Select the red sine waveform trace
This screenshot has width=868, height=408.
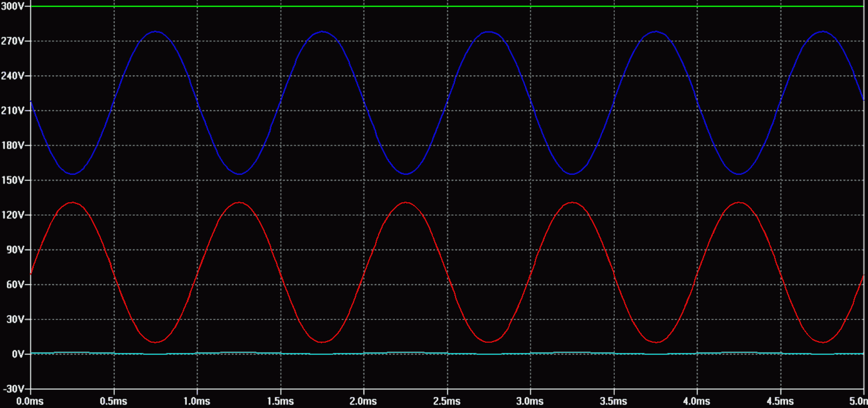[x=447, y=272]
